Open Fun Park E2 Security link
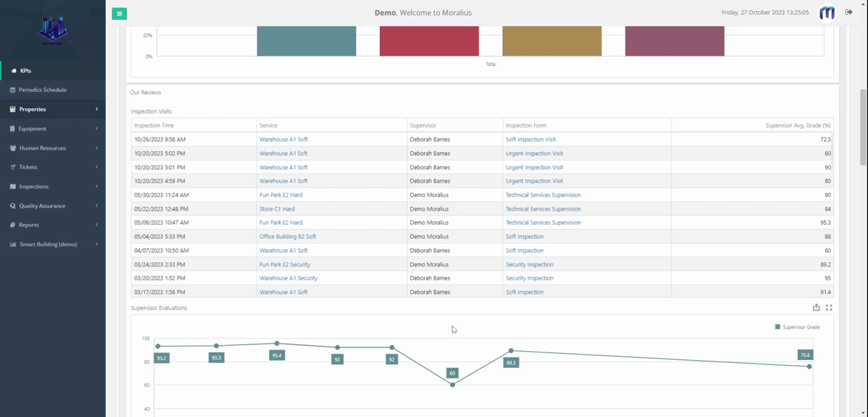The image size is (868, 417). [x=285, y=264]
